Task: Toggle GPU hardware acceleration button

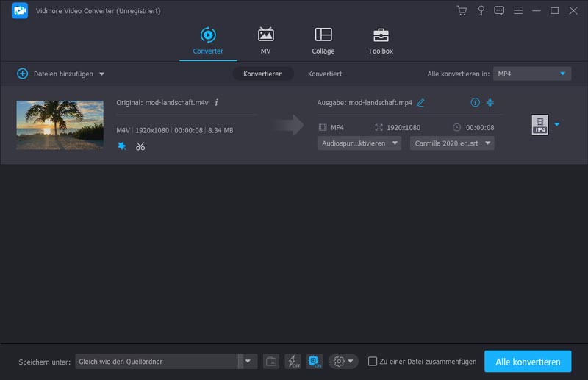Action: coord(314,361)
